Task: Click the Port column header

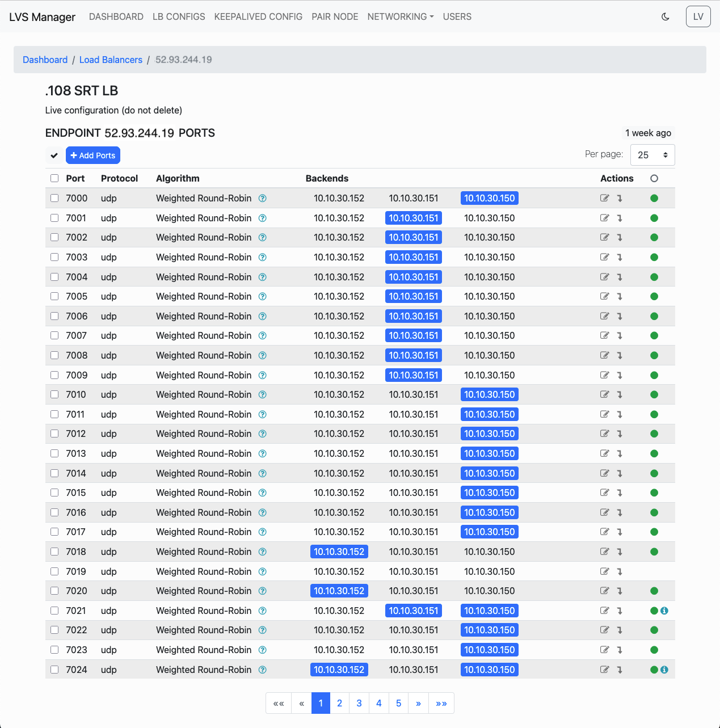Action: 75,178
